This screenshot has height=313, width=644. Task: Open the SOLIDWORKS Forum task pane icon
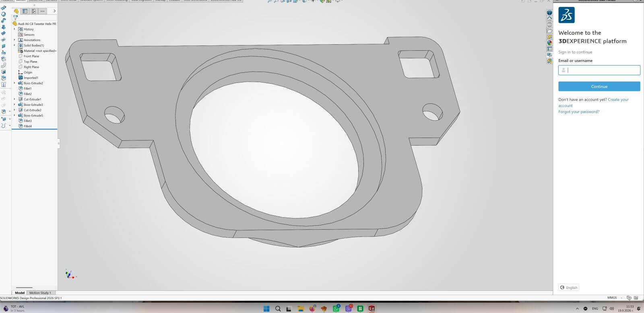click(x=549, y=55)
